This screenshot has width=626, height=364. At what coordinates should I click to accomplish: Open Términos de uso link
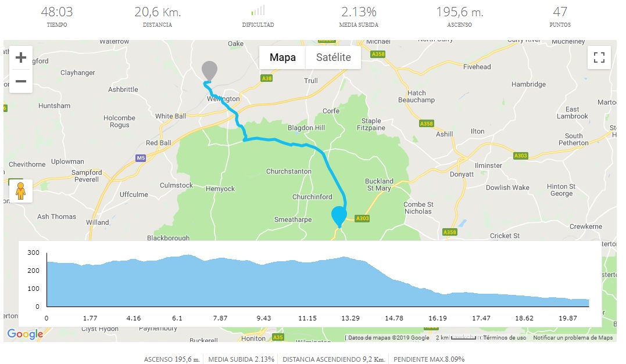505,337
